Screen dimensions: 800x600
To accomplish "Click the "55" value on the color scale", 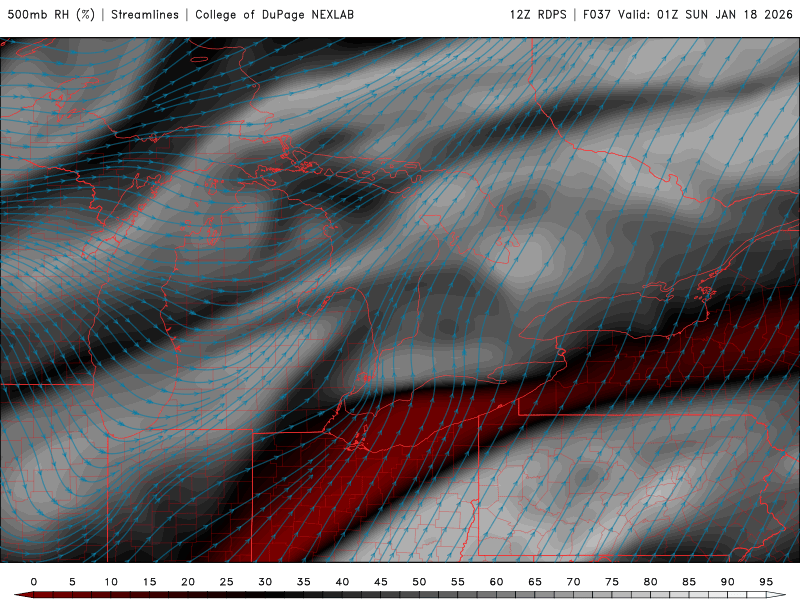I will click(x=458, y=582).
